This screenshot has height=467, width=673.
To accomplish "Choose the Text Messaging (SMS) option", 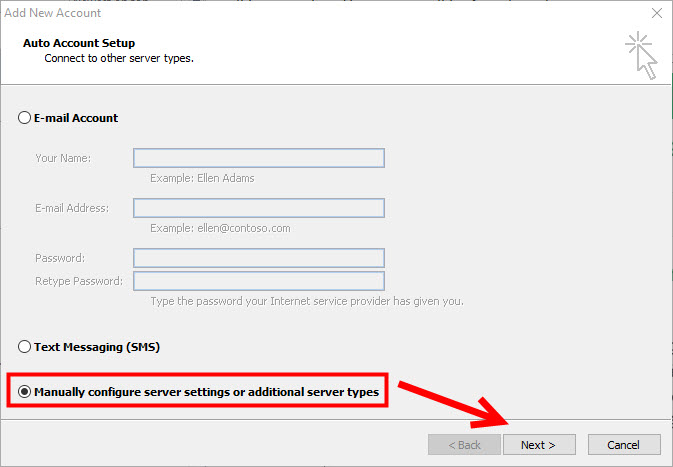I will [x=26, y=347].
